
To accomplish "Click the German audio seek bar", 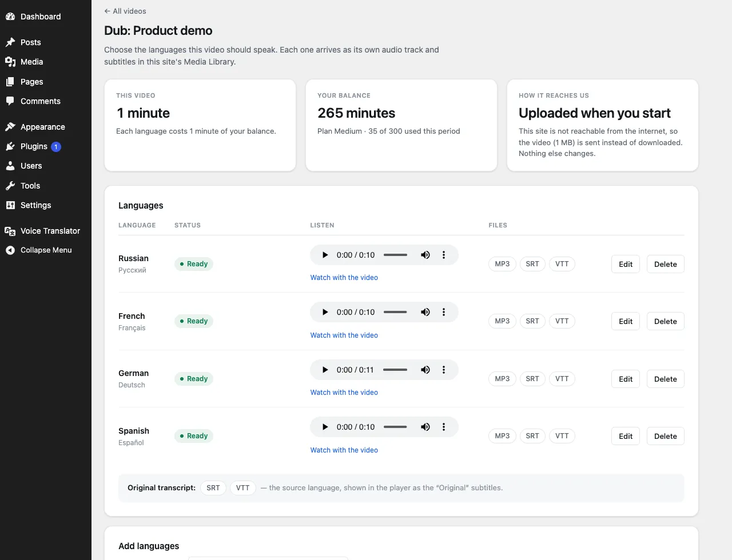I will (395, 370).
